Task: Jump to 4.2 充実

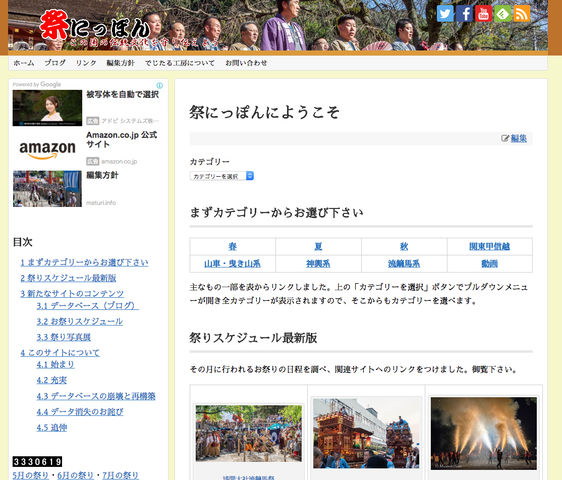Action: point(52,380)
